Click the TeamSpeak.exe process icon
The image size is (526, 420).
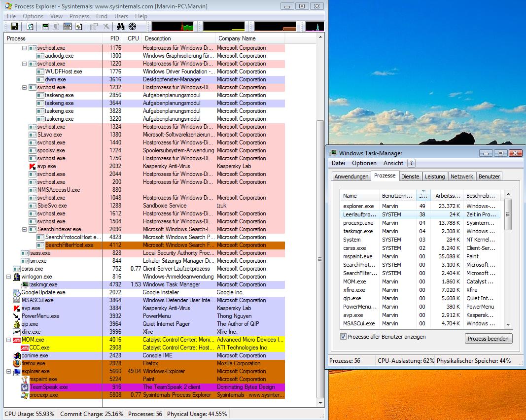(x=25, y=387)
